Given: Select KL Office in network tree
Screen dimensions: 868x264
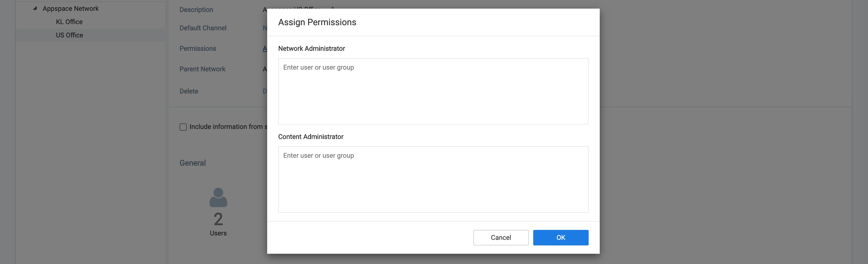Looking at the screenshot, I should pyautogui.click(x=69, y=22).
